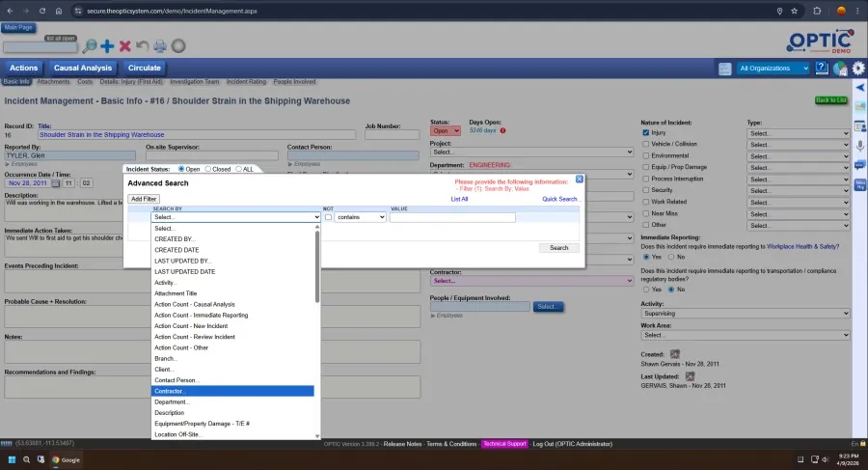
Task: Tick the NOT checkbox in the filter row
Action: tap(328, 218)
